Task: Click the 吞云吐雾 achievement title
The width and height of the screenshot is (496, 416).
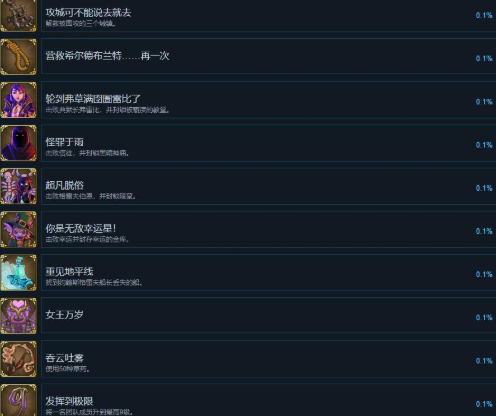Action: 65,358
